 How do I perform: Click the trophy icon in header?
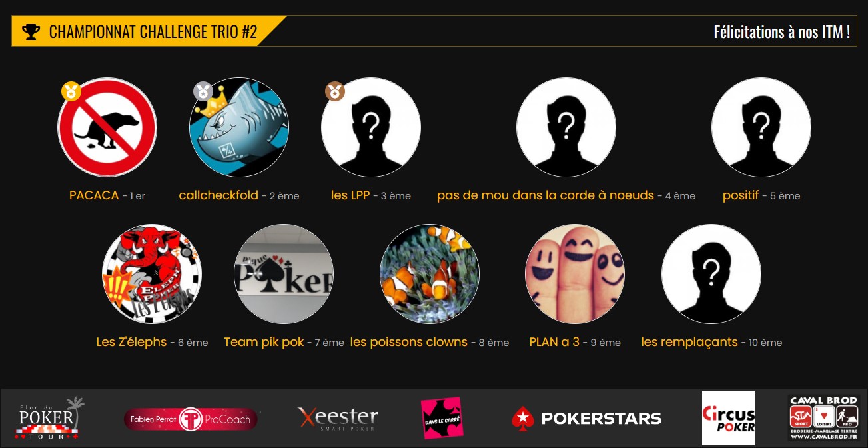point(31,32)
